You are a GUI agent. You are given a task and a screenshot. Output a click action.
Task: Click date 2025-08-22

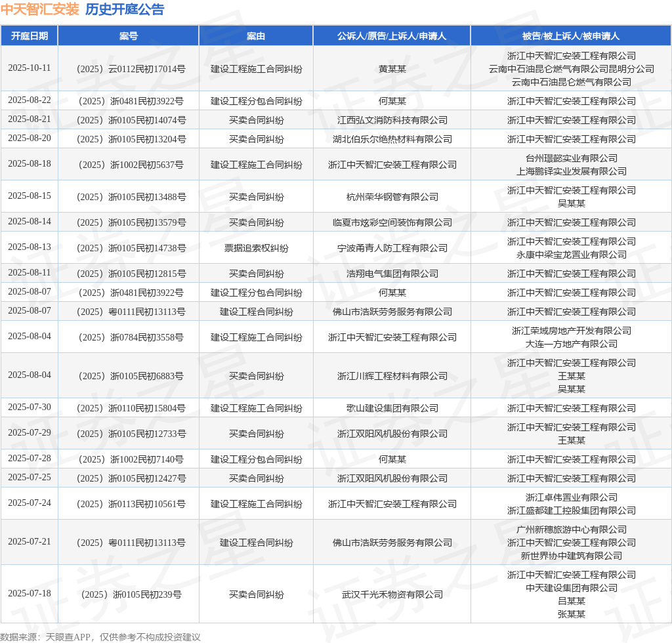29,100
